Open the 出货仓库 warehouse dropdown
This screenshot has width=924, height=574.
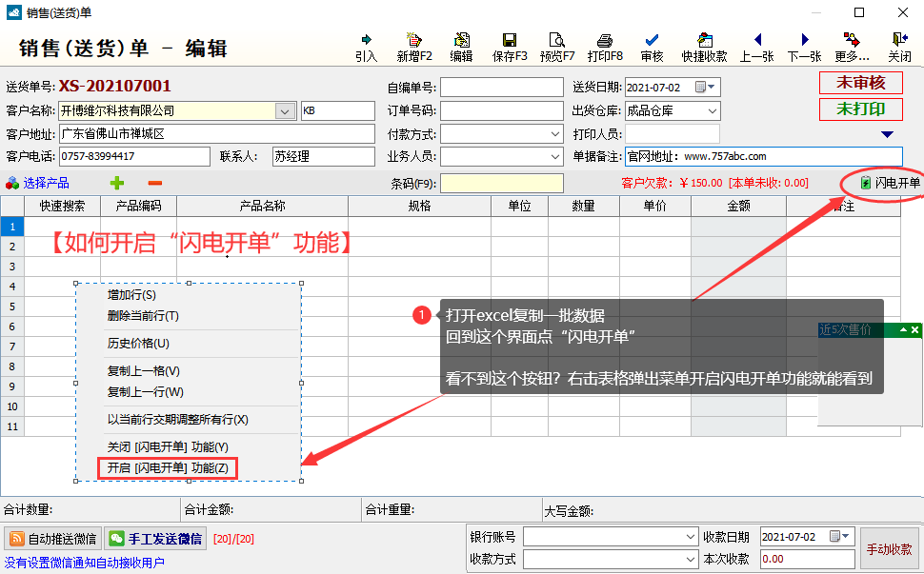point(712,110)
